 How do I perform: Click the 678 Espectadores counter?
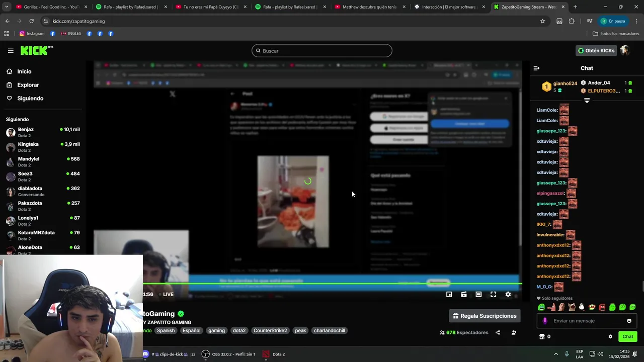click(x=464, y=332)
